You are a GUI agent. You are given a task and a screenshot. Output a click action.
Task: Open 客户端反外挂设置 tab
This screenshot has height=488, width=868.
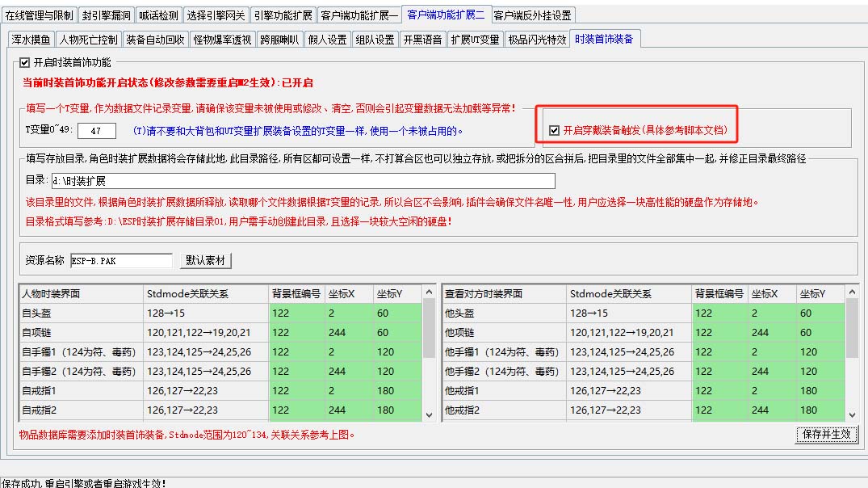(533, 15)
